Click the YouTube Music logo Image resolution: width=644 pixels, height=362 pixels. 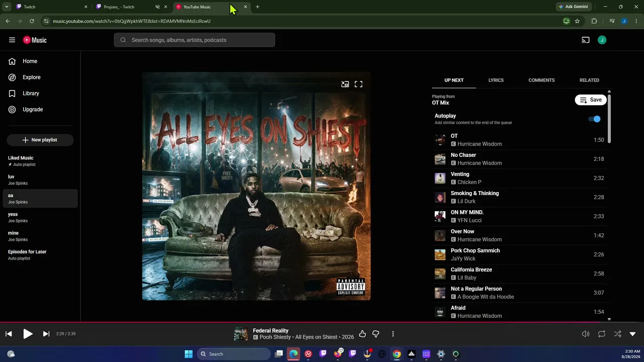[x=35, y=40]
